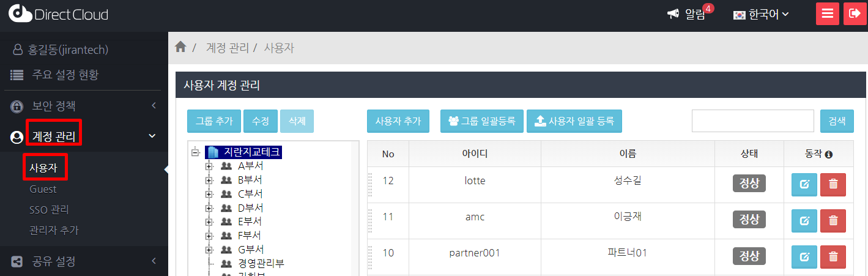Click the 사용자 일괄 등록 button
868x276 pixels.
pyautogui.click(x=574, y=121)
